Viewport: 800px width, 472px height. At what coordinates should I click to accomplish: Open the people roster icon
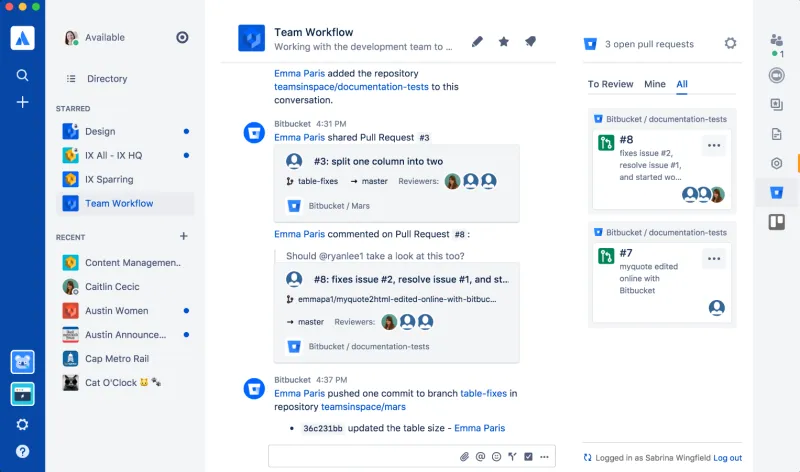click(777, 41)
